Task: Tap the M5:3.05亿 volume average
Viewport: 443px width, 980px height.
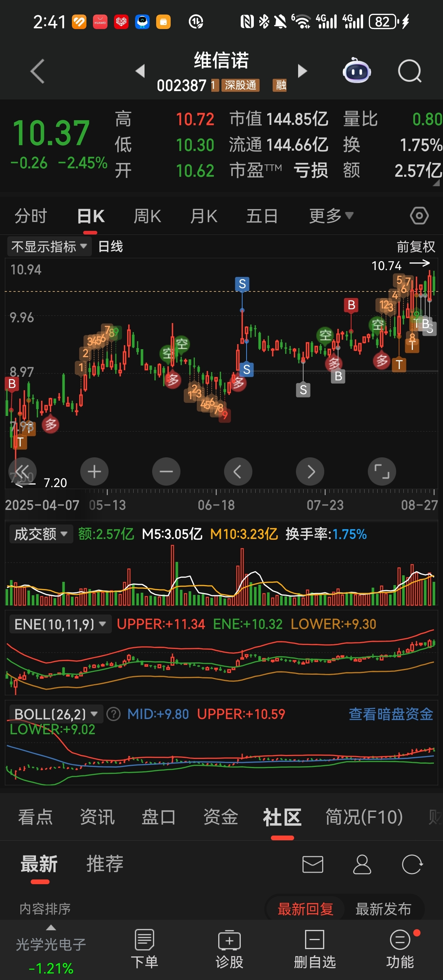Action: coord(172,534)
